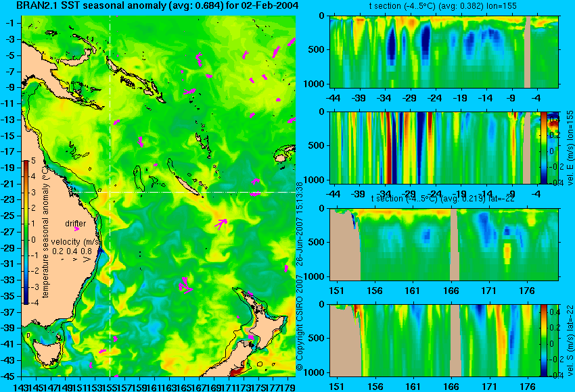The height and width of the screenshot is (392, 575).
Task: Click the '5' tick on temperature color bar
Action: click(x=33, y=160)
